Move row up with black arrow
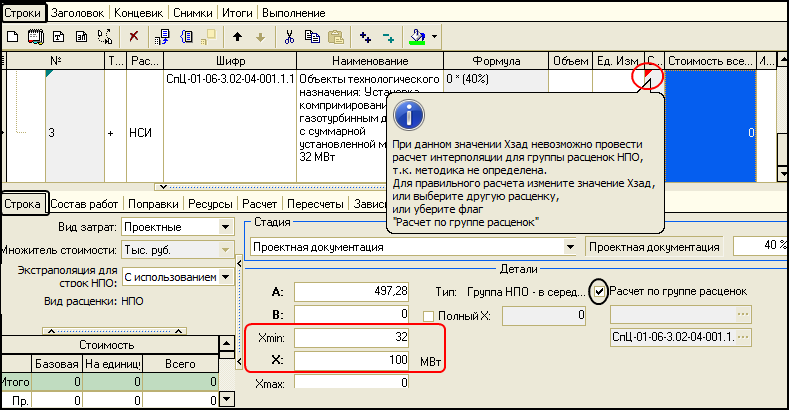Viewport: 789px width, 410px height. [x=238, y=37]
